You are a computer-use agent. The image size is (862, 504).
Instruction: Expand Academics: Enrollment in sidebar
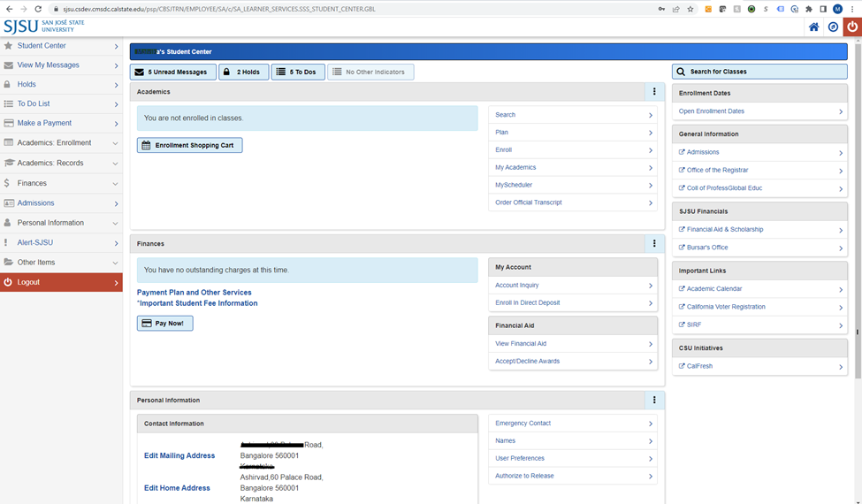point(61,142)
